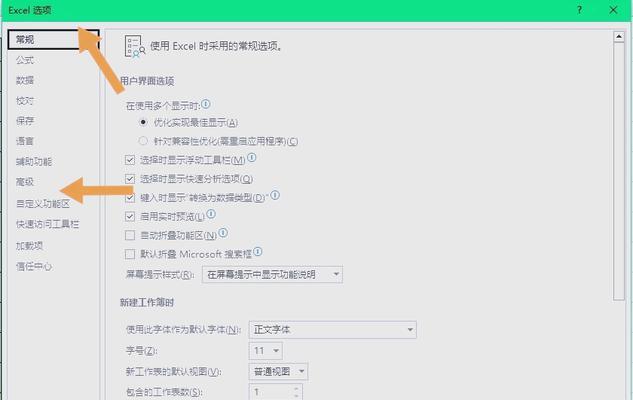633x400 pixels.
Task: Click info icon beside Microsoft 搜索框 option
Action: click(x=258, y=252)
